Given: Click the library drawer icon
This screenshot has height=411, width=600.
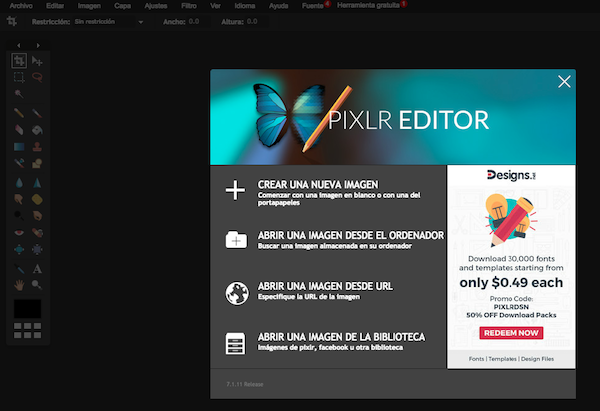Looking at the screenshot, I should tap(235, 343).
